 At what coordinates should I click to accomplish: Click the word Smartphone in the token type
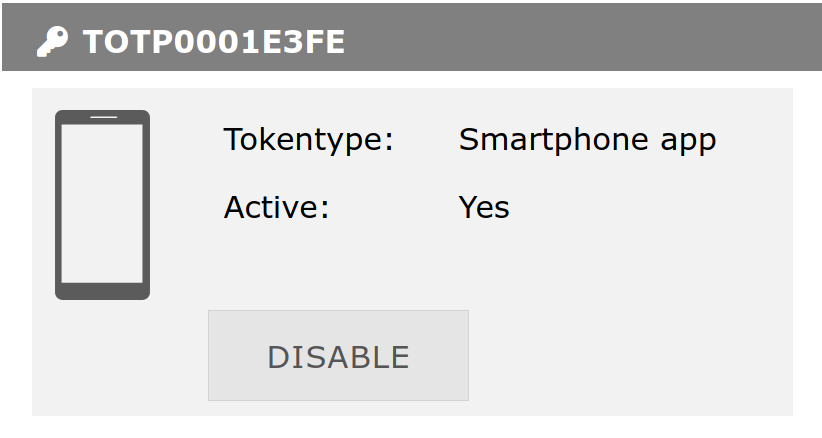[x=555, y=140]
